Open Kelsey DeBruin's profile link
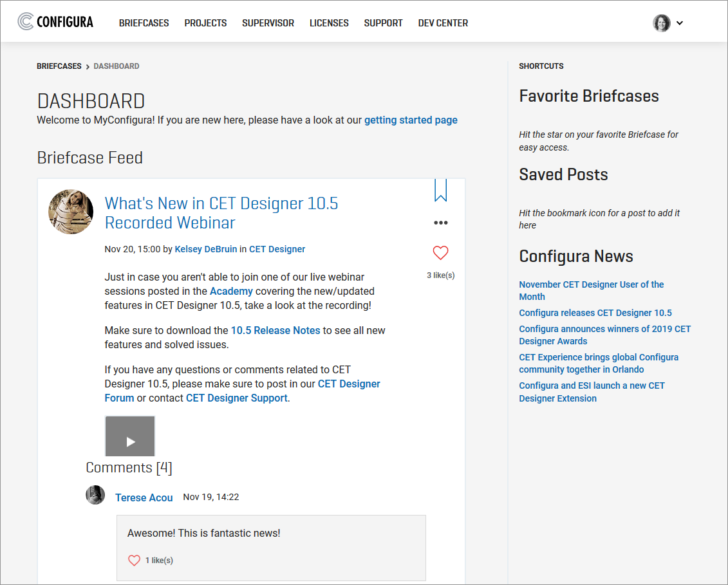The width and height of the screenshot is (728, 585). click(206, 249)
